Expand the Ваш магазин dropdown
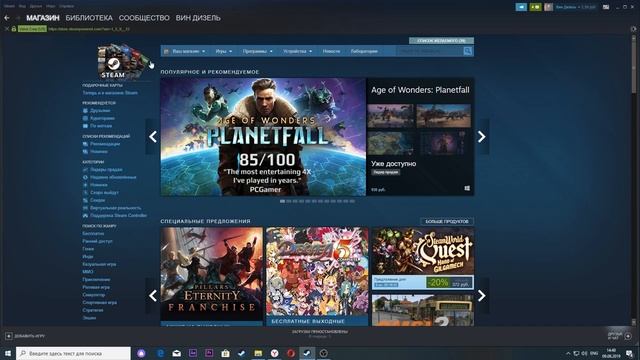This screenshot has height=360, width=640. (188, 51)
